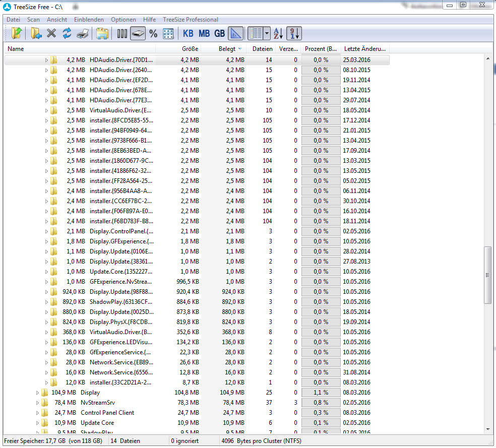Click the X delete icon in toolbar
This screenshot has width=496, height=448.
[x=51, y=33]
